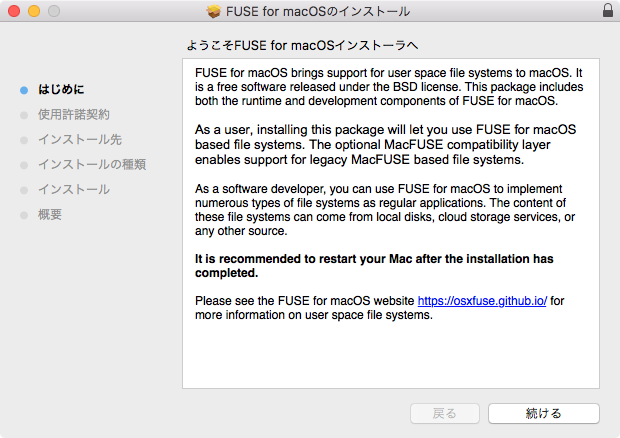Close the installer with the red button
Viewport: 620px width, 438px height.
click(14, 11)
